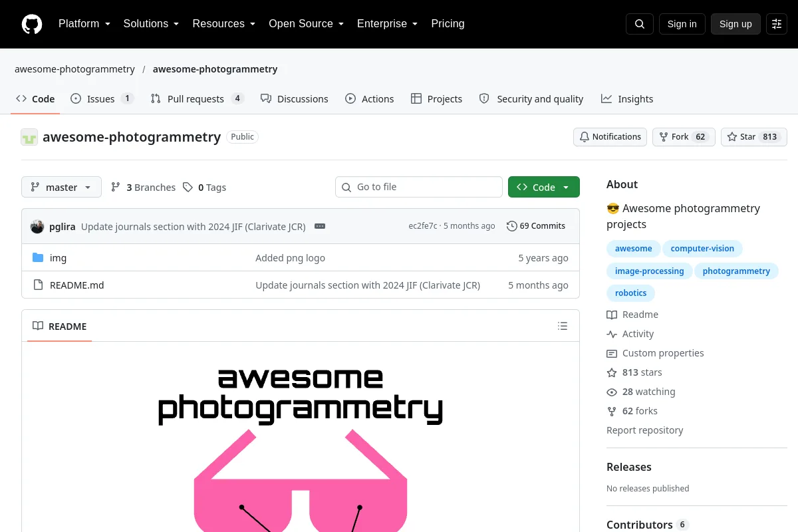Switch to Security and quality tab

click(531, 98)
